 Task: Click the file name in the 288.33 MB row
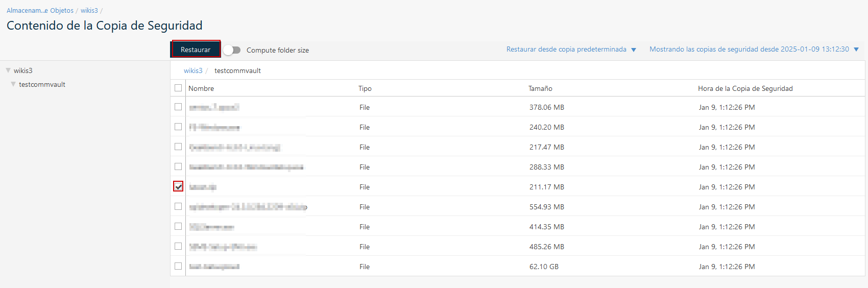[246, 167]
